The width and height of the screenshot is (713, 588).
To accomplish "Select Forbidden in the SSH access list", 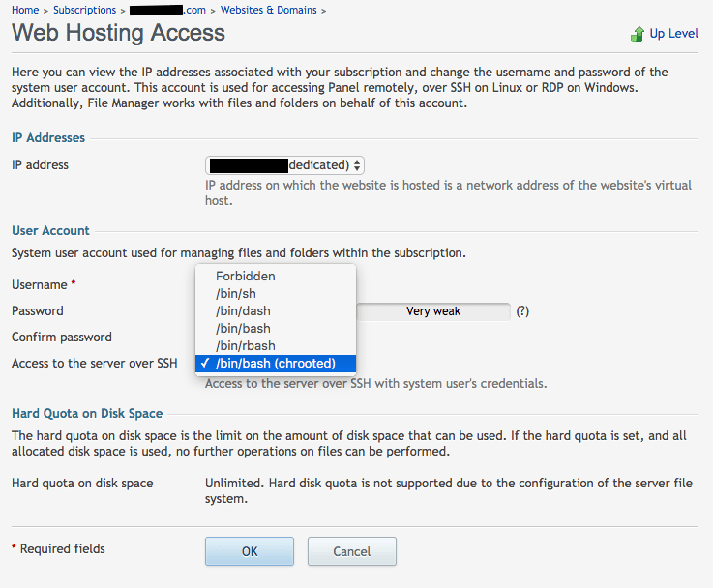I will point(246,277).
